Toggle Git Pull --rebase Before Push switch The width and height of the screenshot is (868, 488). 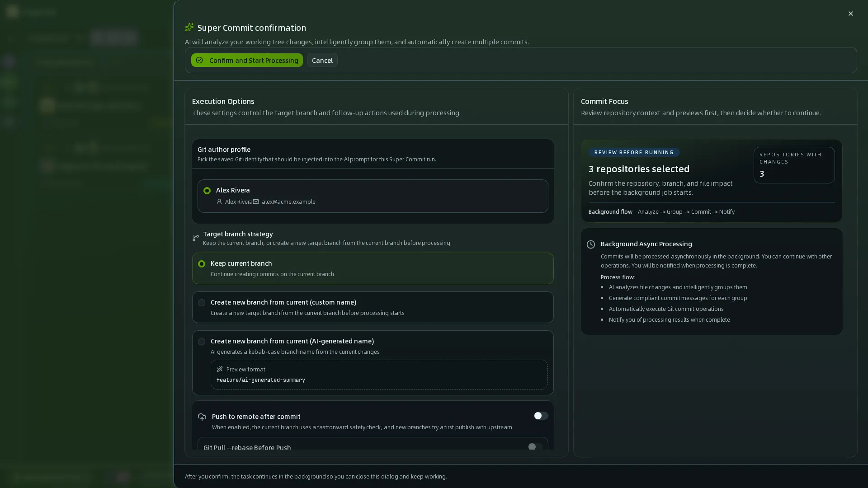point(535,447)
